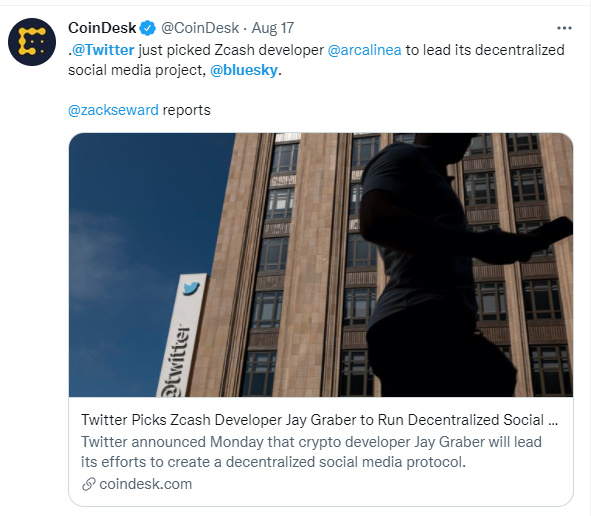
Task: Open the @Twitter mention
Action: tap(103, 50)
